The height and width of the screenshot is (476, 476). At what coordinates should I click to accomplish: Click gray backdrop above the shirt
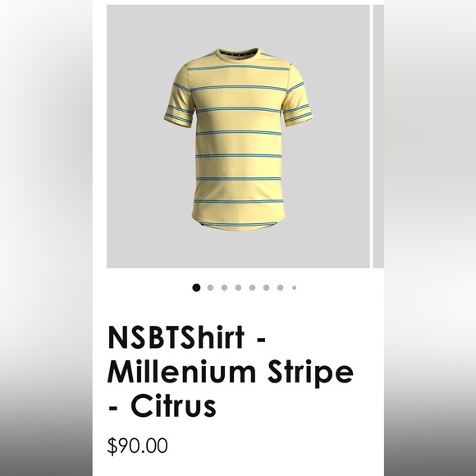238,25
